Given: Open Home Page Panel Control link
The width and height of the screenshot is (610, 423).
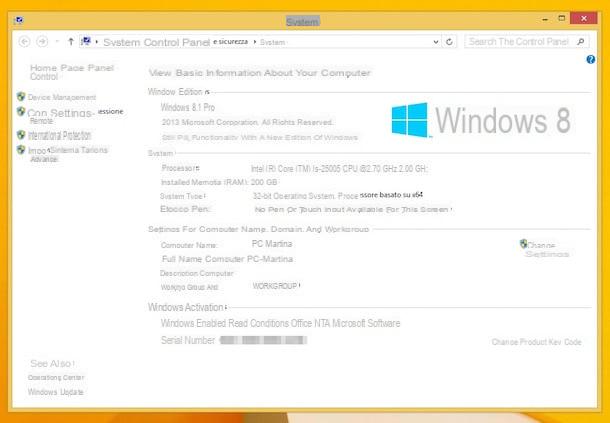Looking at the screenshot, I should click(x=72, y=72).
